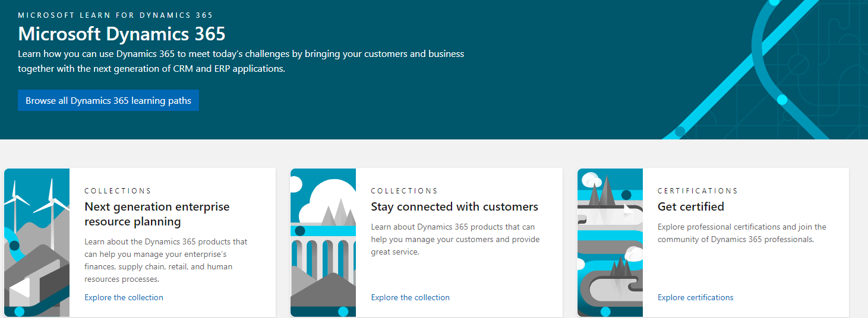Viewport: 868px width, 318px height.
Task: Click description about providing great service
Action: coord(455,239)
